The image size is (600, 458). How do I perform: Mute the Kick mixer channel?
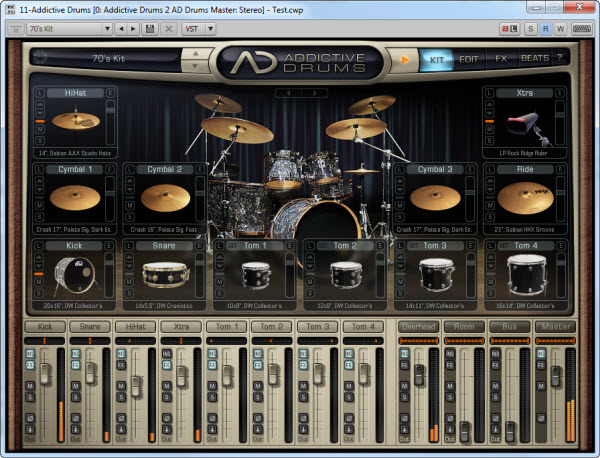tap(30, 386)
